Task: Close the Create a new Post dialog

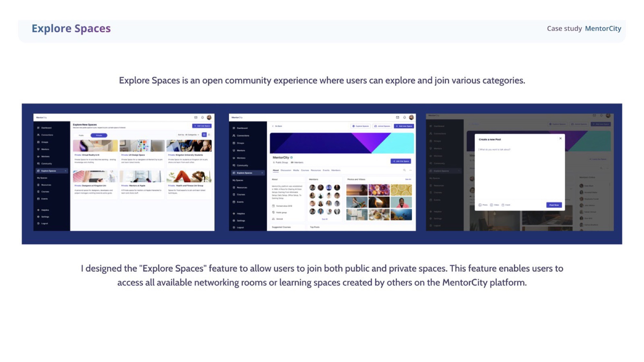Action: (560, 138)
